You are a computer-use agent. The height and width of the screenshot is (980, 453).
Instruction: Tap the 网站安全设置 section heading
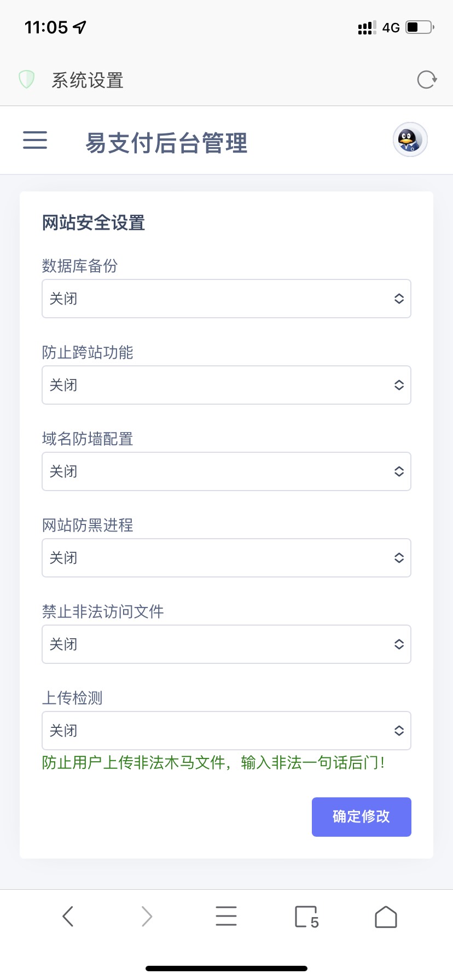tap(94, 223)
